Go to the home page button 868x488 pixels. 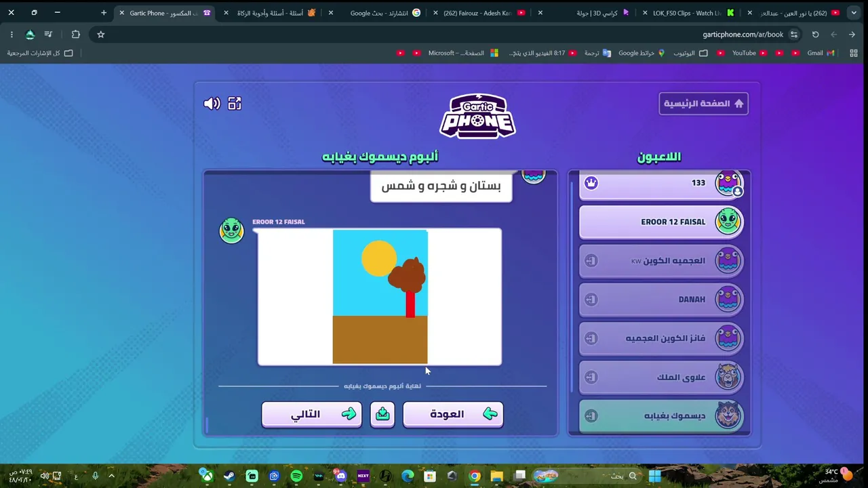(x=703, y=104)
